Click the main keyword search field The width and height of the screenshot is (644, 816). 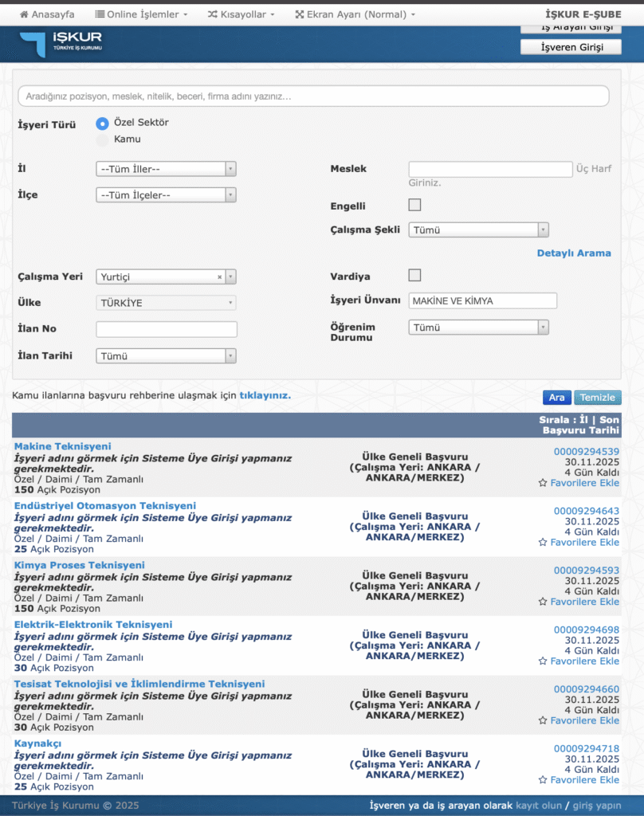(x=313, y=96)
